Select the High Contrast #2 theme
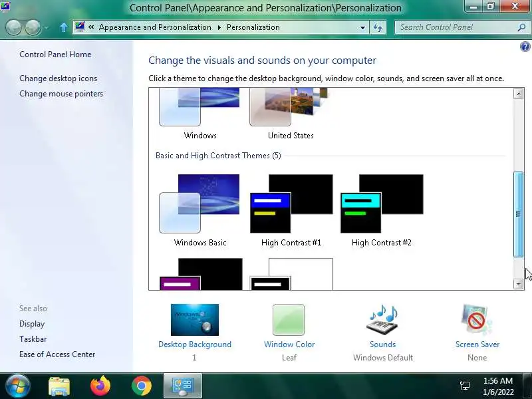 382,210
